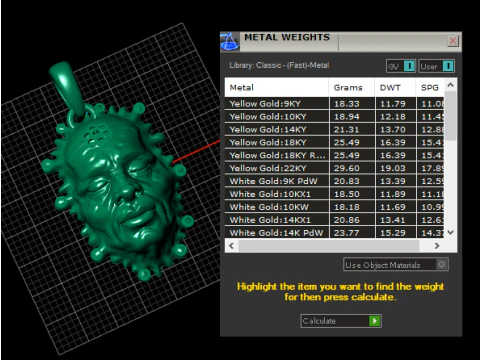Image resolution: width=480 pixels, height=360 pixels.
Task: Select the White Gold:14K PdW row
Action: click(x=334, y=233)
